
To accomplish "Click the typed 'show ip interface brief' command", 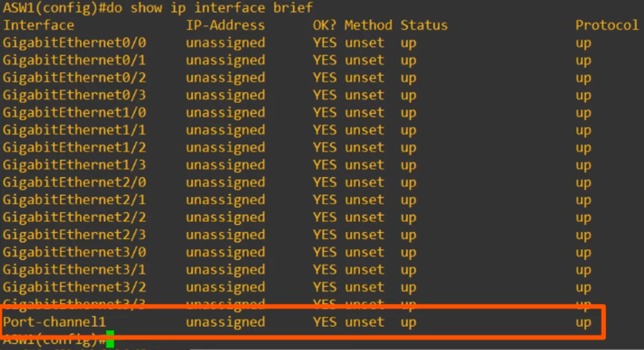I will pos(221,7).
